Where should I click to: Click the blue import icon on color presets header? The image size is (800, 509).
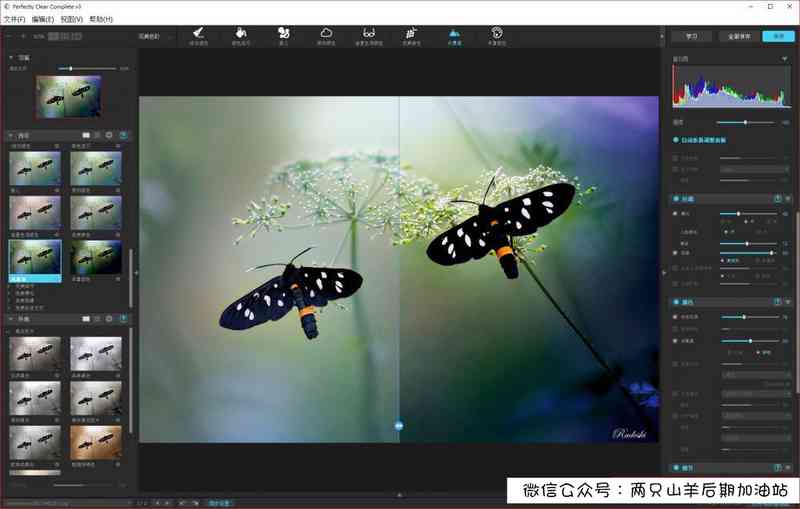coord(123,135)
